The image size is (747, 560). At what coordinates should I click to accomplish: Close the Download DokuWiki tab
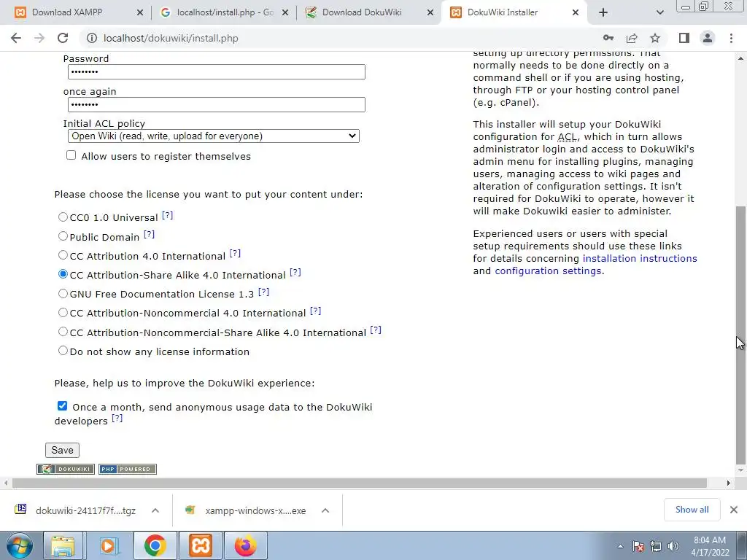[430, 12]
